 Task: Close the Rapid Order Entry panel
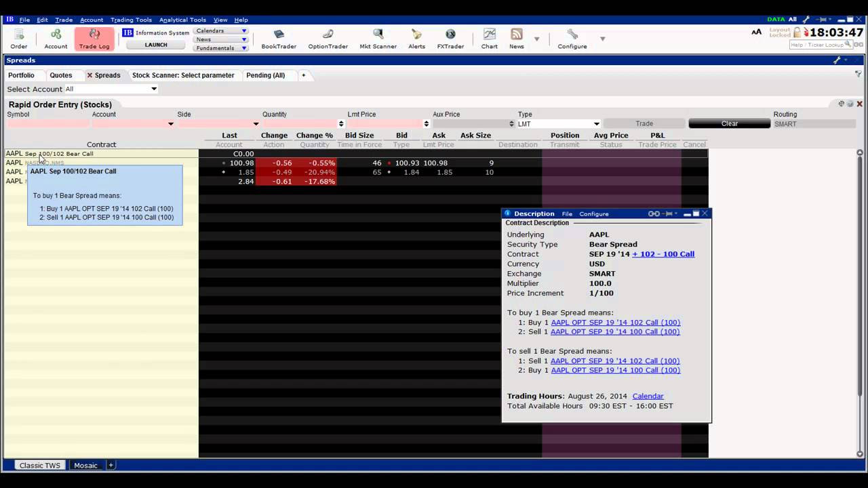pyautogui.click(x=859, y=104)
